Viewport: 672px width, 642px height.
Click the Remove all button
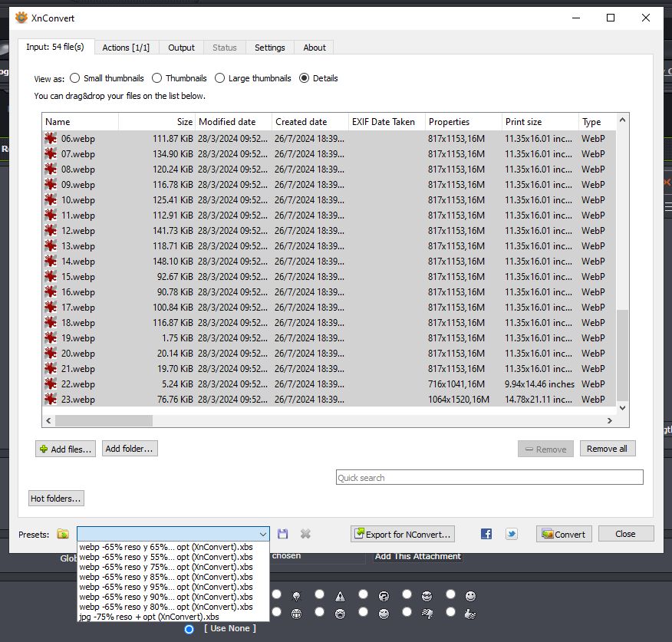[x=607, y=448]
